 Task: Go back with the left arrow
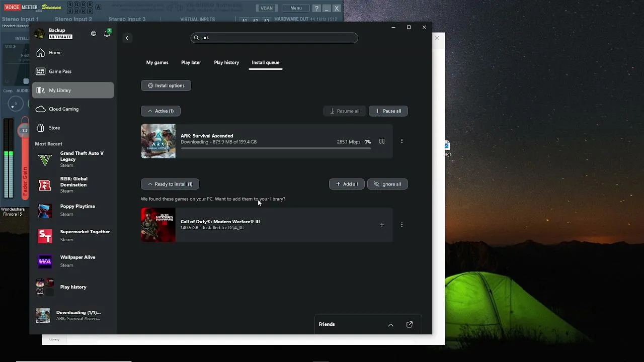[x=127, y=38]
